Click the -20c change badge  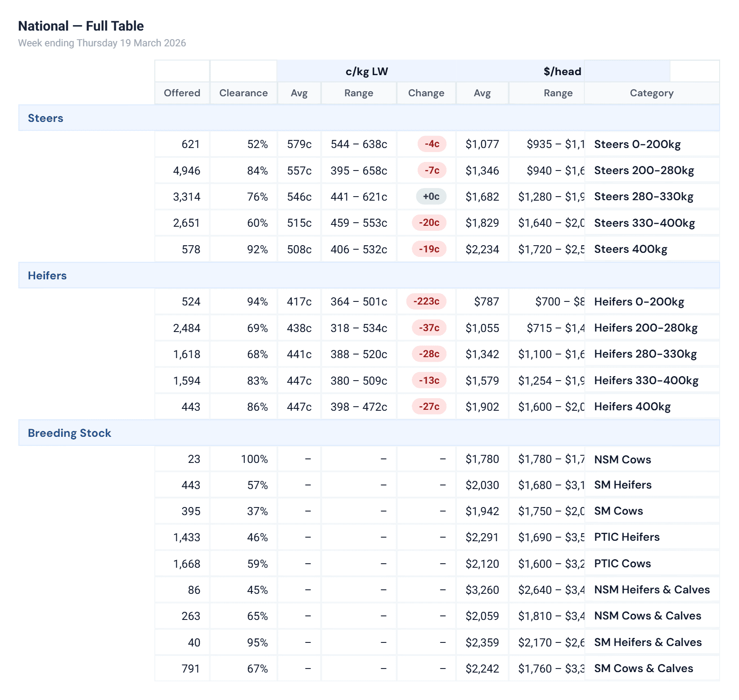429,223
